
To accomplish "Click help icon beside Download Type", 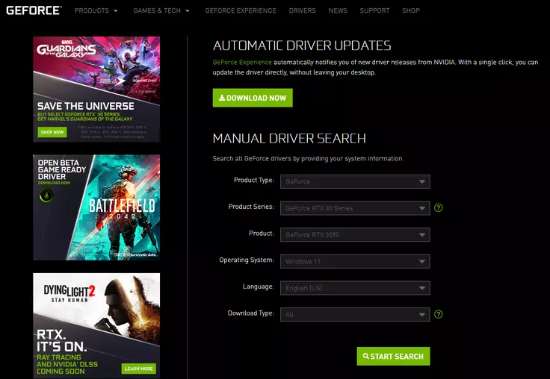I will coord(438,314).
